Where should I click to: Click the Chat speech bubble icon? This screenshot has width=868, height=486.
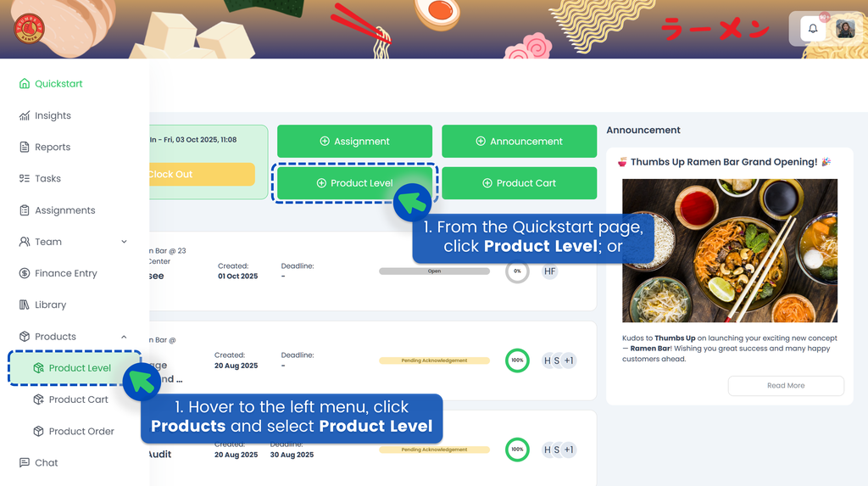pos(25,463)
